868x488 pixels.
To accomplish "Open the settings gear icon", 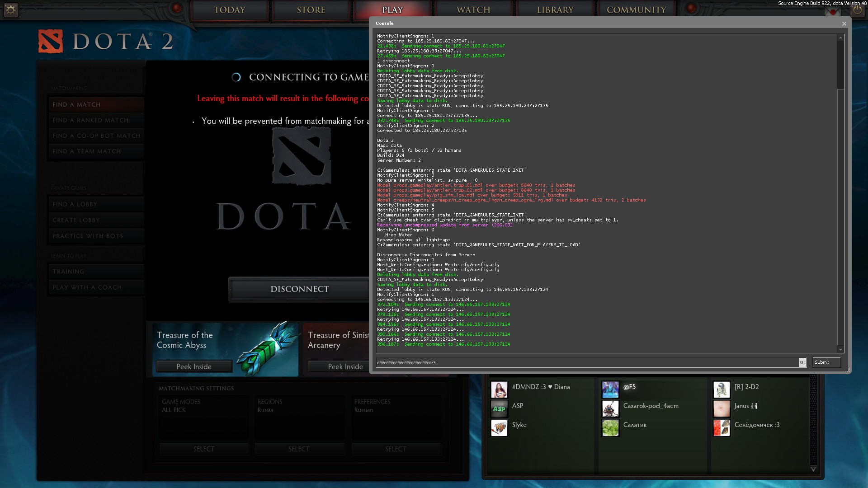I will pyautogui.click(x=11, y=9).
